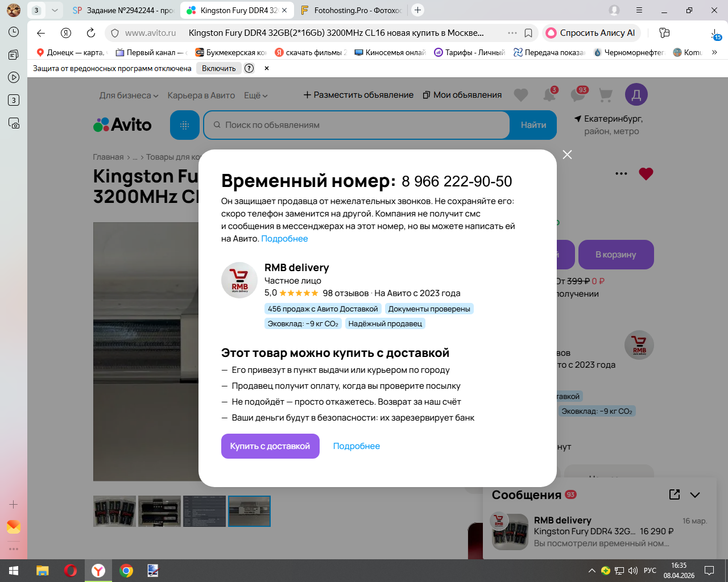The height and width of the screenshot is (582, 728).
Task: Open messages bubble icon with badge 93
Action: point(578,94)
